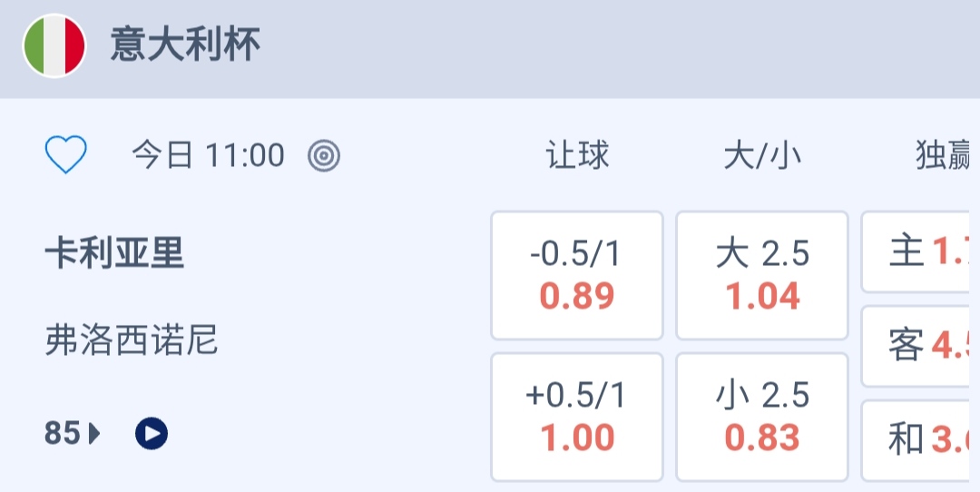Tap the 今日 11:00 kickoff time

coord(209,156)
